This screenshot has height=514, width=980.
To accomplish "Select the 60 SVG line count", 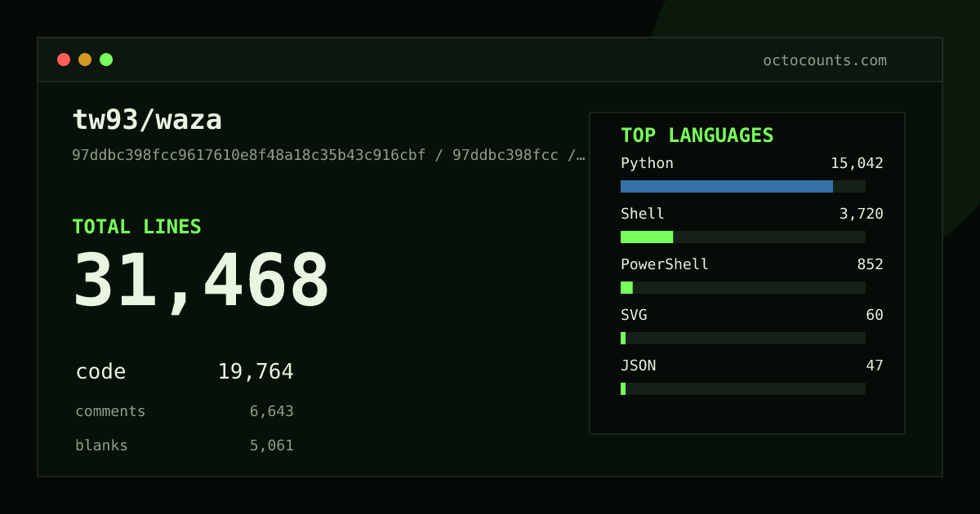I will coord(875,315).
